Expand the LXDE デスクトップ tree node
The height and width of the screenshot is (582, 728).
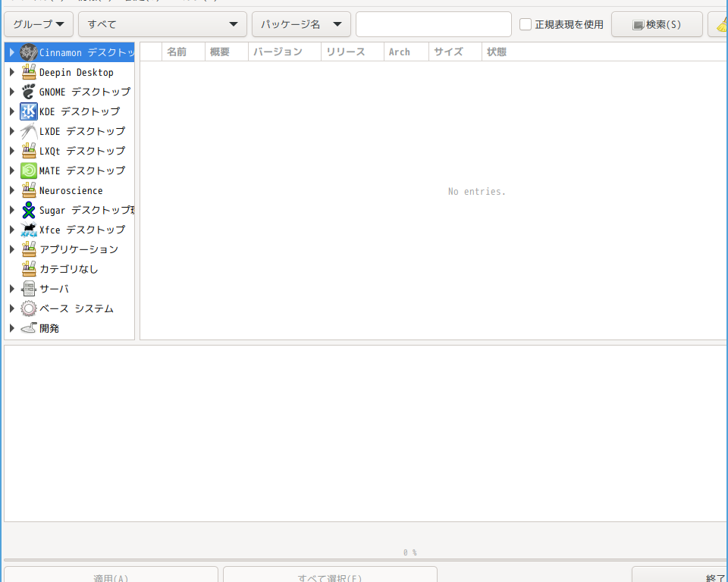[12, 131]
